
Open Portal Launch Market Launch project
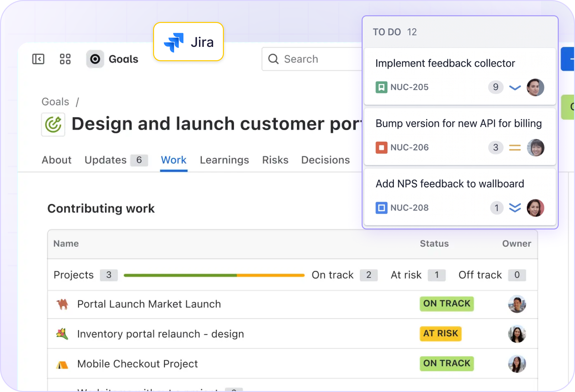point(149,304)
